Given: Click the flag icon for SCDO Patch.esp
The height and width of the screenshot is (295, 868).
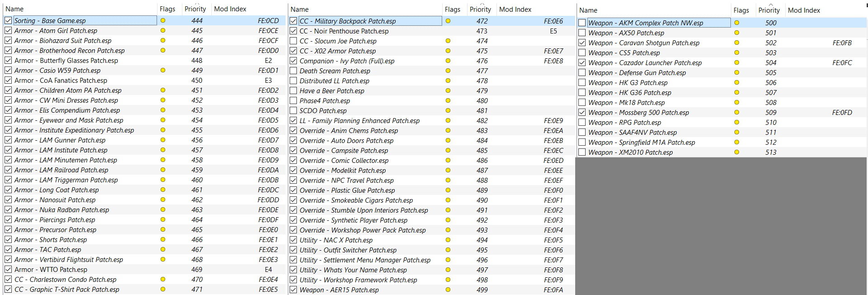Looking at the screenshot, I should pos(448,110).
